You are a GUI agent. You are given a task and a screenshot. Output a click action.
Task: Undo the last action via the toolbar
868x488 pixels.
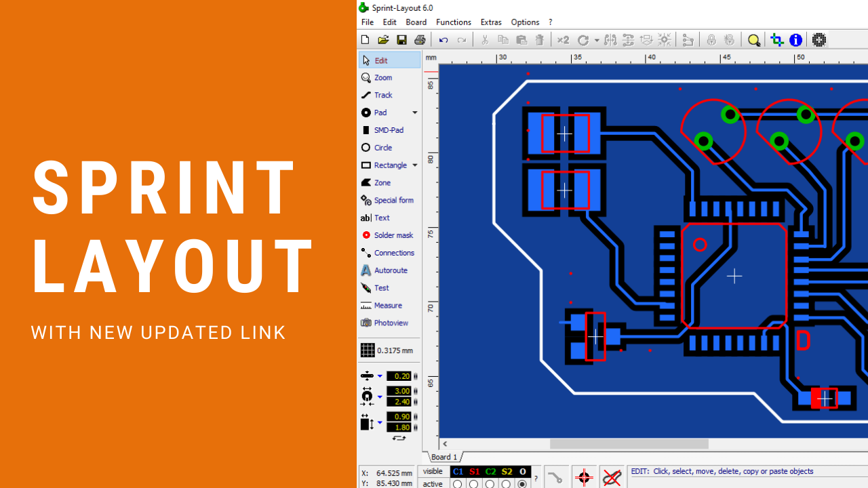[443, 40]
